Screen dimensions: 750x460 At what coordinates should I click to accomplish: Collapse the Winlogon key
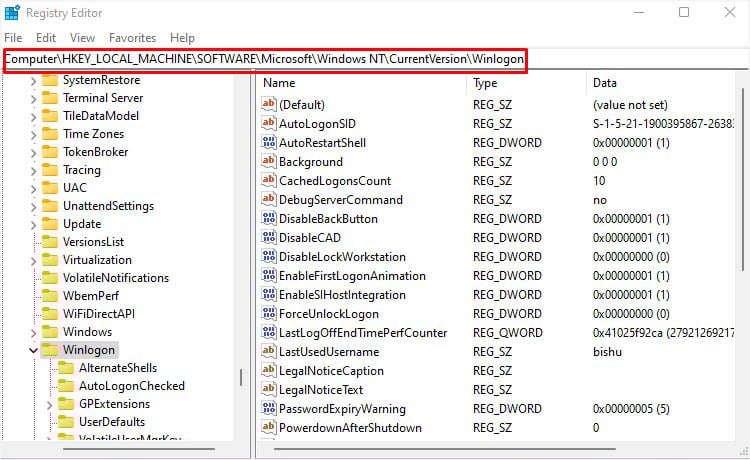click(33, 350)
